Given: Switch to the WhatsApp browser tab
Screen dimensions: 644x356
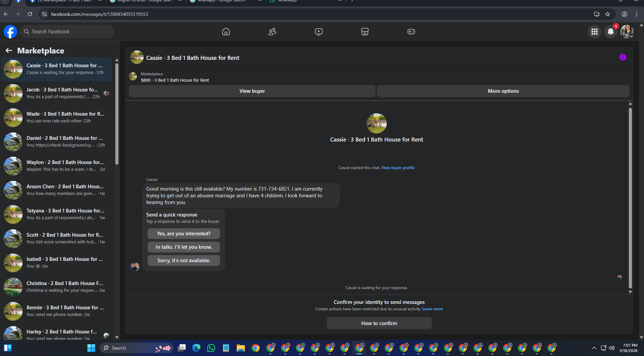Looking at the screenshot, I should click(x=306, y=1).
